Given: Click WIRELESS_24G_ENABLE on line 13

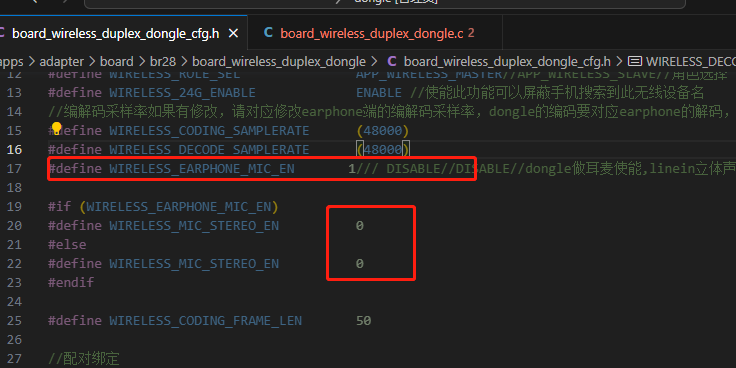Looking at the screenshot, I should pyautogui.click(x=183, y=92).
